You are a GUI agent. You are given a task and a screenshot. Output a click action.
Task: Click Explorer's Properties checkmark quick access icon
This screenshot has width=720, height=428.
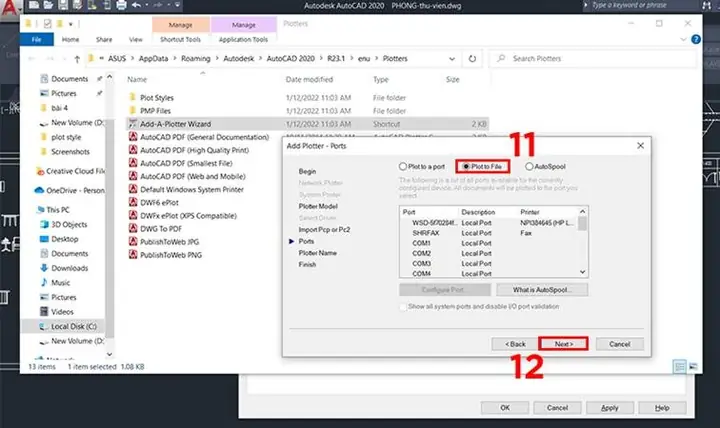47,23
